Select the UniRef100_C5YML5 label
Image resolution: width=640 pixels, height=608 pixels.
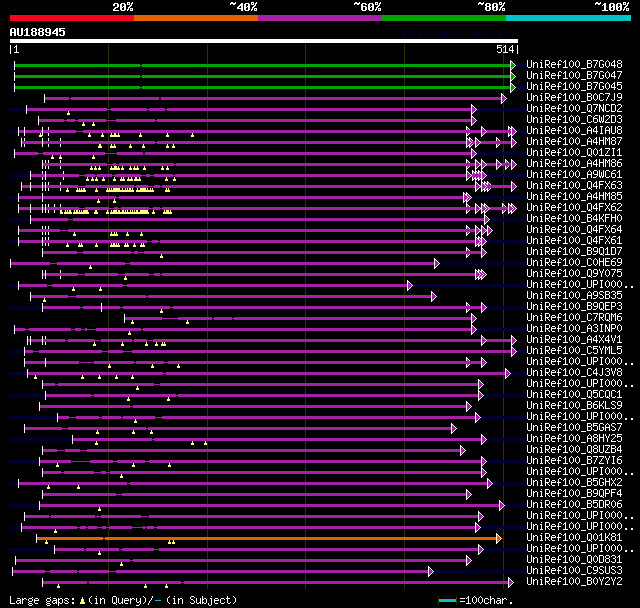point(574,351)
